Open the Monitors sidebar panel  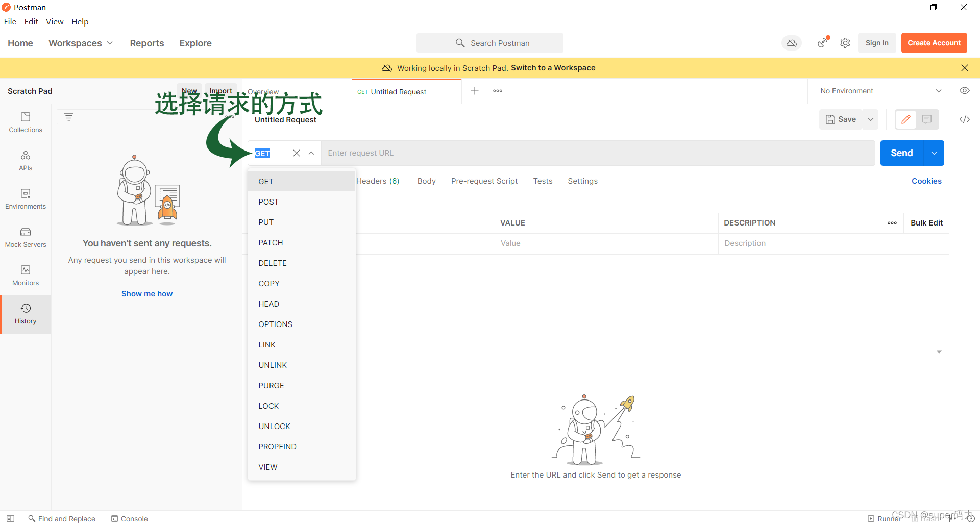(x=26, y=276)
